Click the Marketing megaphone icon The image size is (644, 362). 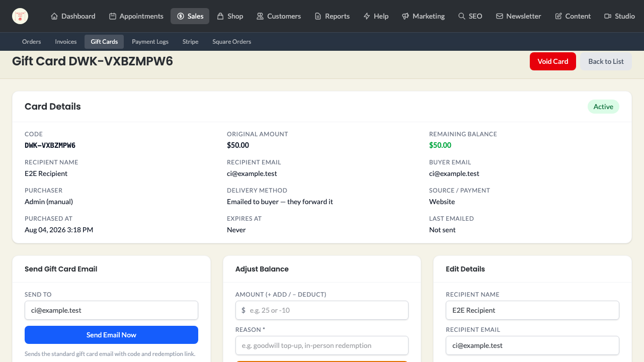(406, 16)
